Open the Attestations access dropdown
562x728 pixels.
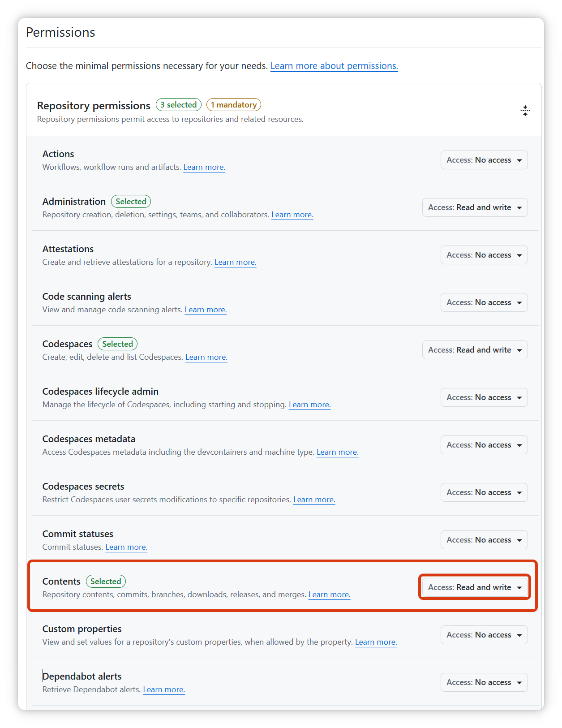pos(484,255)
